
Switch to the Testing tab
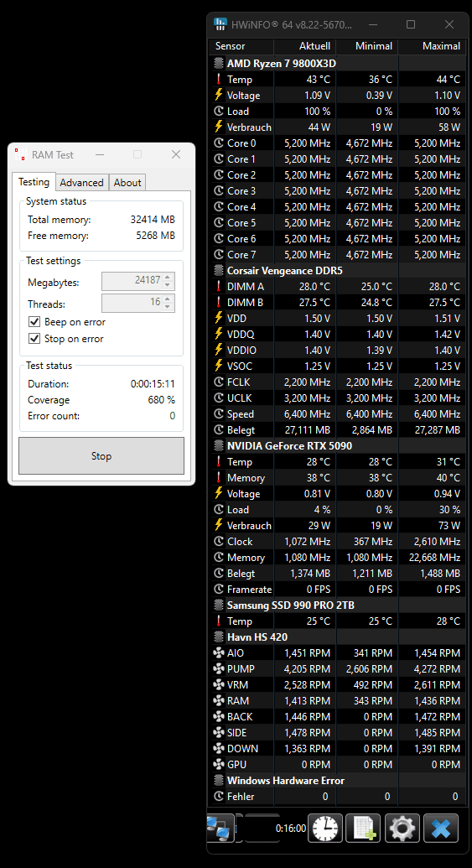(x=34, y=182)
